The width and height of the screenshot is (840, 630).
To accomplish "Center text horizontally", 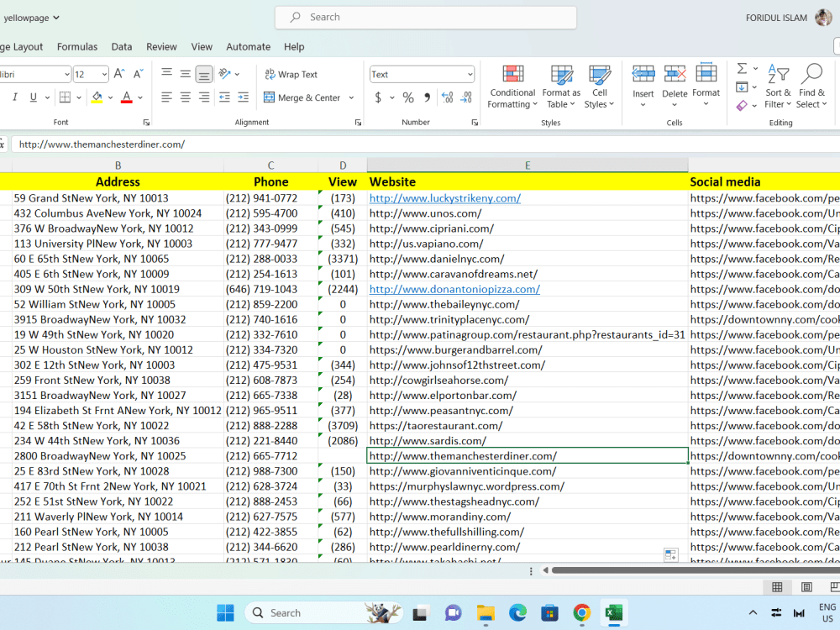I will click(x=186, y=97).
